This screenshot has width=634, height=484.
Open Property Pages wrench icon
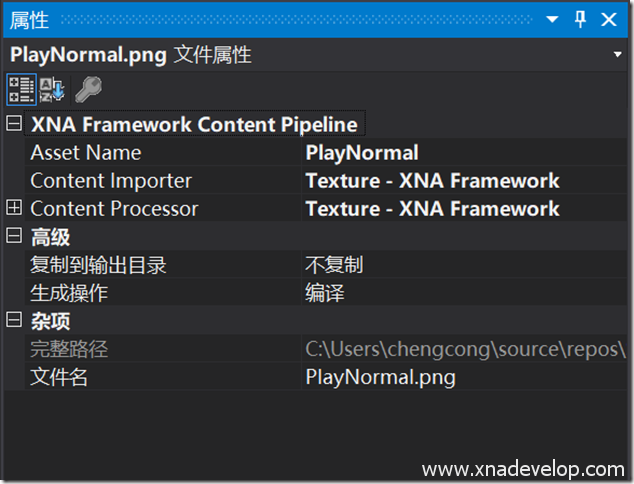pyautogui.click(x=87, y=88)
